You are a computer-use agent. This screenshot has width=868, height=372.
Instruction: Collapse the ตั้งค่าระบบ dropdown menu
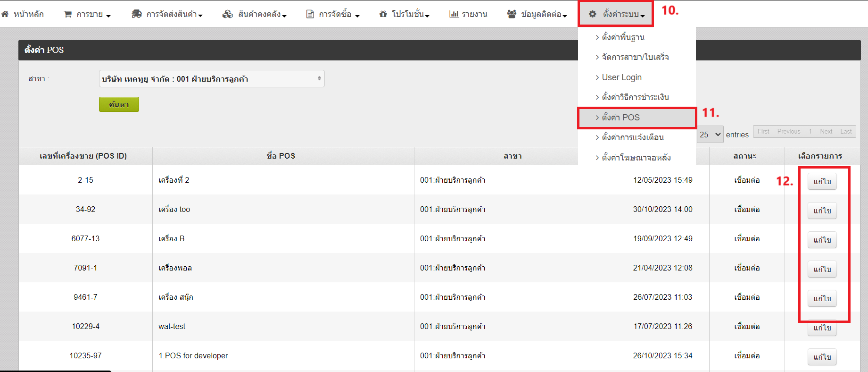tap(616, 14)
